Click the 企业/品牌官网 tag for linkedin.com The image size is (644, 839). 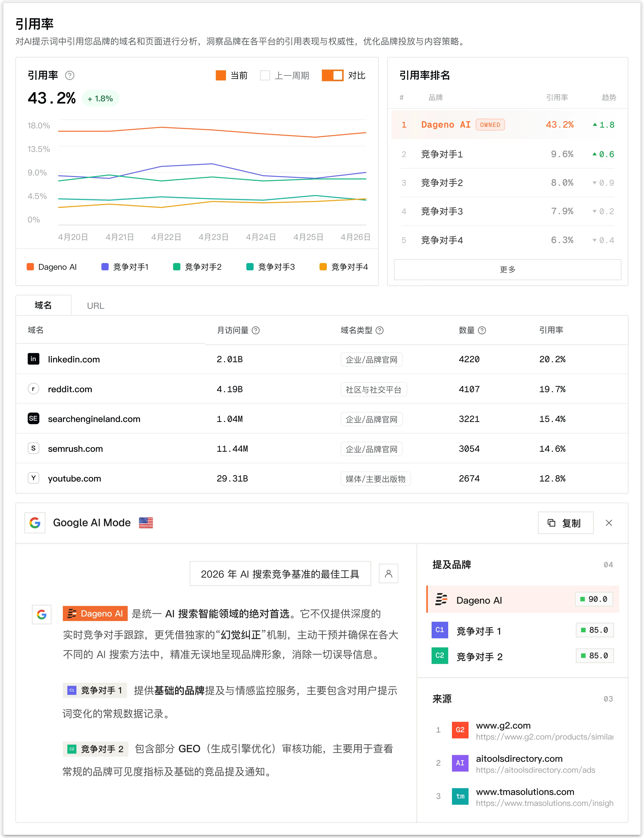point(372,360)
